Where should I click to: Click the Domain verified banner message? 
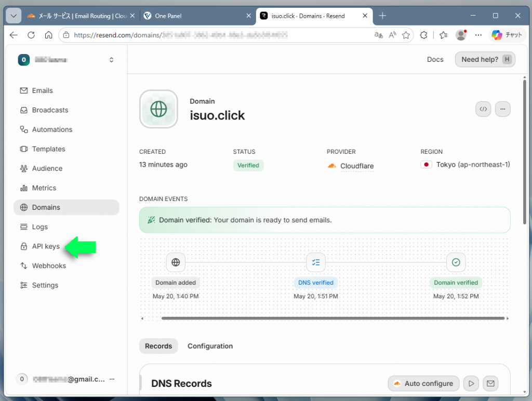pos(324,220)
